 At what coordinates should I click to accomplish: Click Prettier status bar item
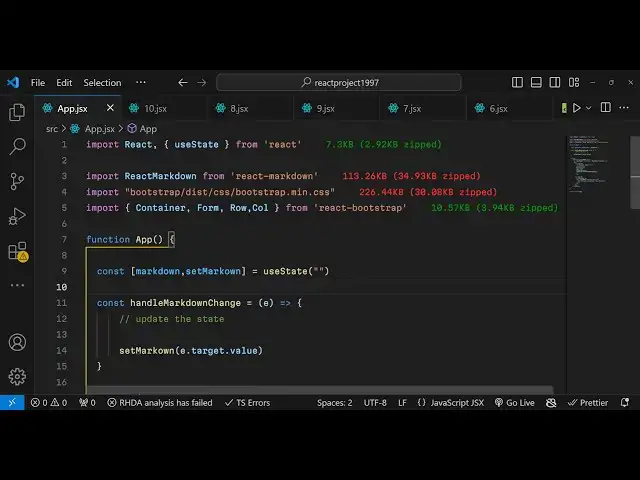point(588,403)
